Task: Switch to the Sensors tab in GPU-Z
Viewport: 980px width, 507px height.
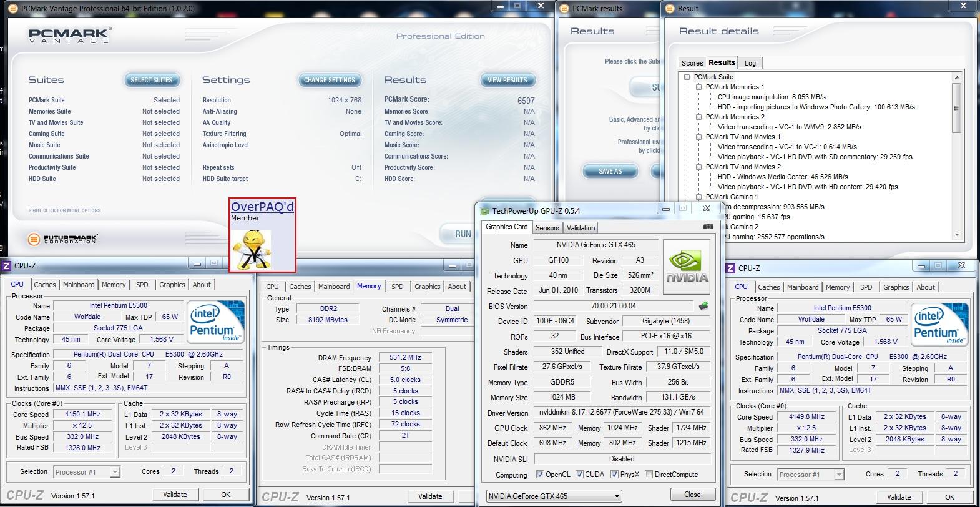Action: pos(547,228)
